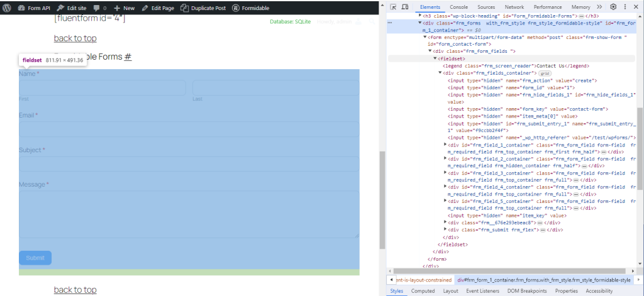Click the comments bubble icon in admin bar
Image resolution: width=644 pixels, height=296 pixels.
[x=96, y=8]
